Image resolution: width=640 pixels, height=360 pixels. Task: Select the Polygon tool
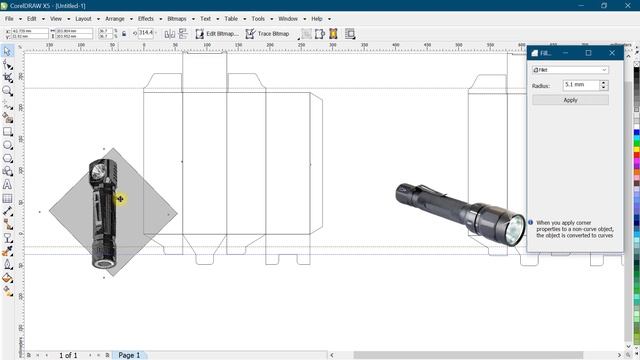7,158
